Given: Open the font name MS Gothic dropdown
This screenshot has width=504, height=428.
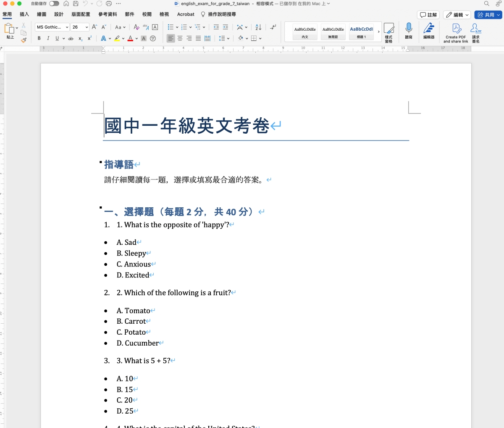Looking at the screenshot, I should tap(67, 27).
